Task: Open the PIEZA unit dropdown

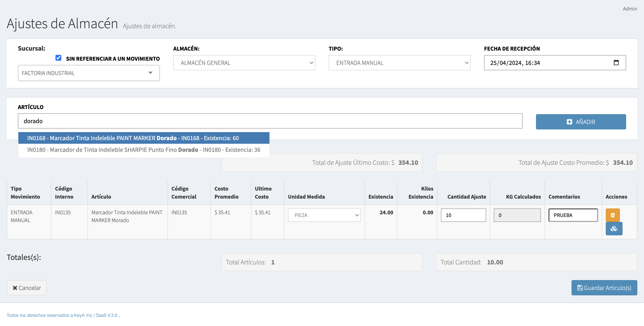Action: coord(324,215)
